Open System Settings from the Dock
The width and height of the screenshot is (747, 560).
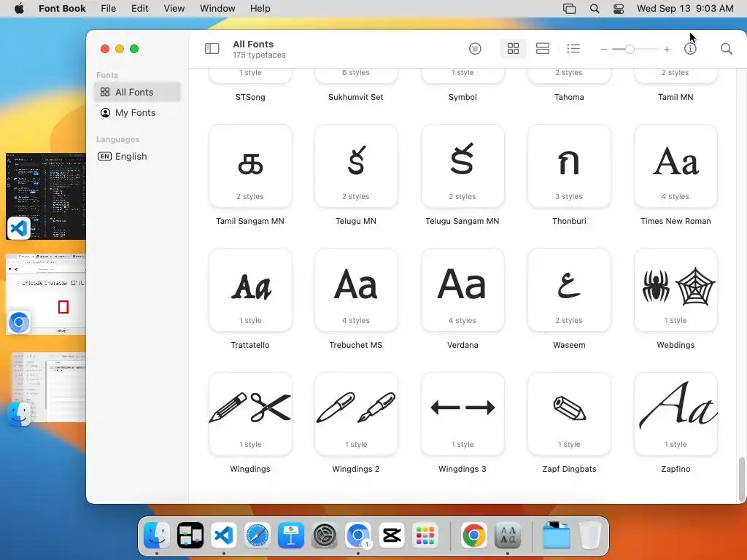pos(325,535)
